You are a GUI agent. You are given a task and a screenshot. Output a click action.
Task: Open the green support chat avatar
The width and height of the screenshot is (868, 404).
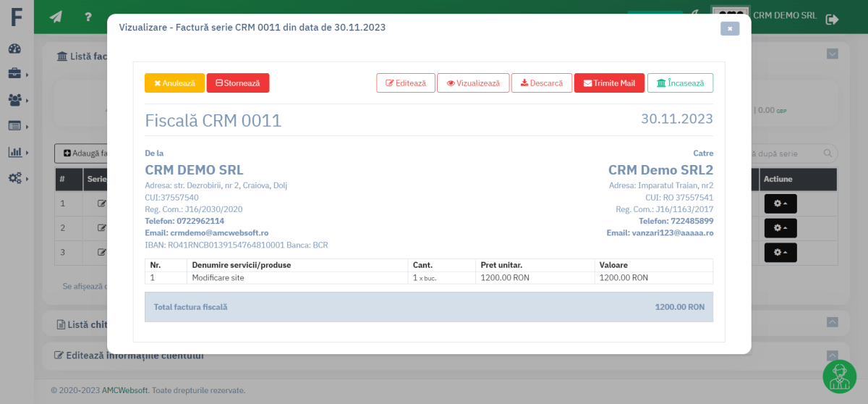point(839,376)
